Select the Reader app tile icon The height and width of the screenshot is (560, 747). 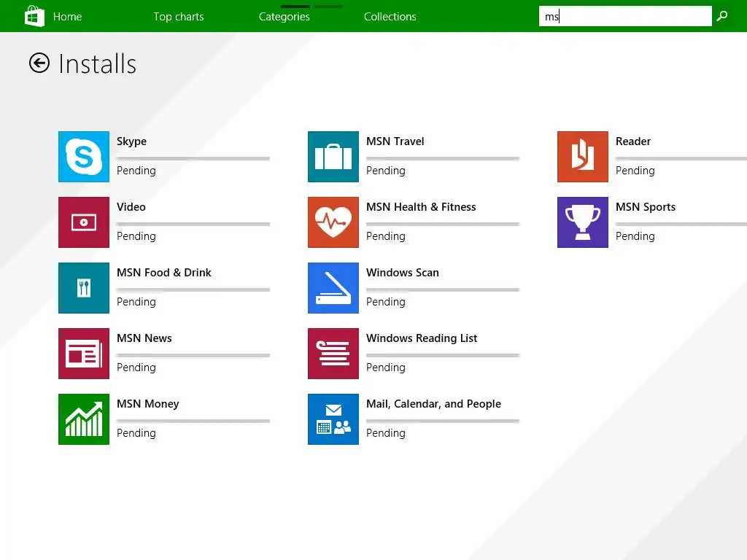pos(583,157)
